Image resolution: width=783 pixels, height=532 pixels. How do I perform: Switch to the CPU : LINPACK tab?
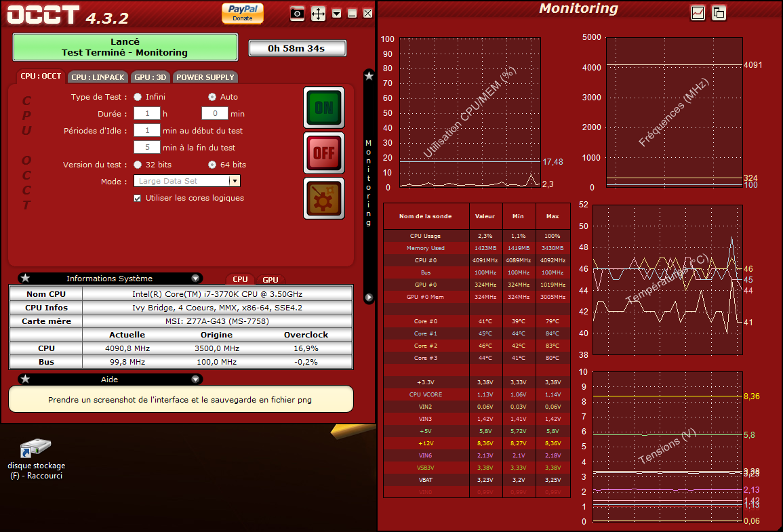[98, 77]
